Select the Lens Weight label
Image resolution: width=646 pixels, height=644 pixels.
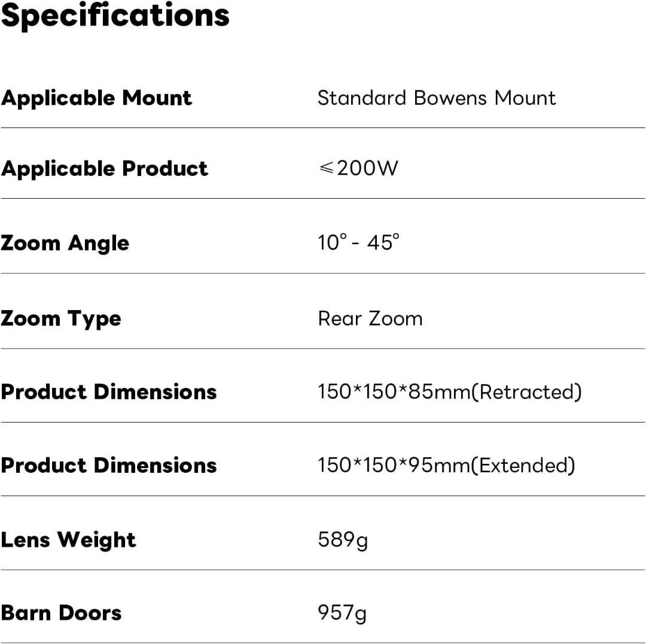69,540
